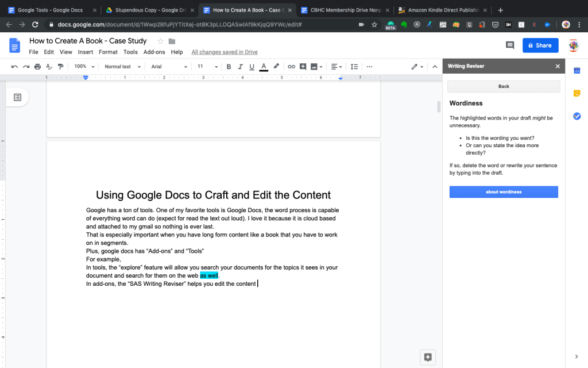
Task: Select the paint format tool
Action: coord(60,67)
